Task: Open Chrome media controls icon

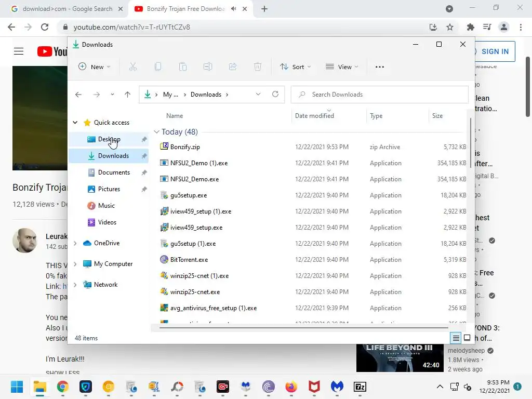Action: (487, 27)
